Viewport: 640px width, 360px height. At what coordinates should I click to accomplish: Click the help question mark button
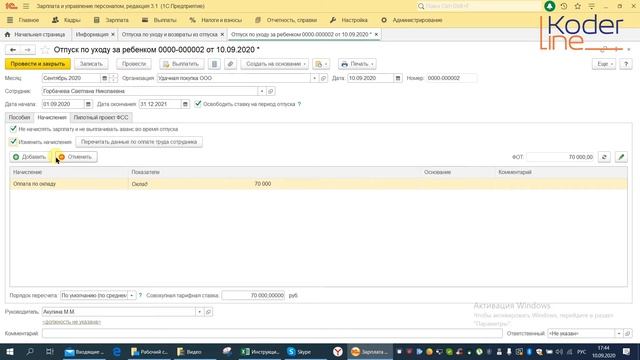[626, 64]
